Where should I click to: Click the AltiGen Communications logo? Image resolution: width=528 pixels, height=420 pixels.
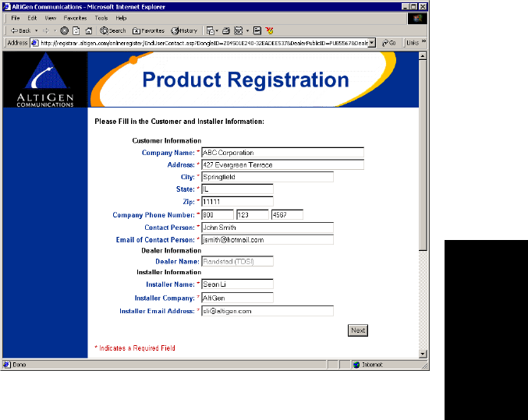coord(45,79)
